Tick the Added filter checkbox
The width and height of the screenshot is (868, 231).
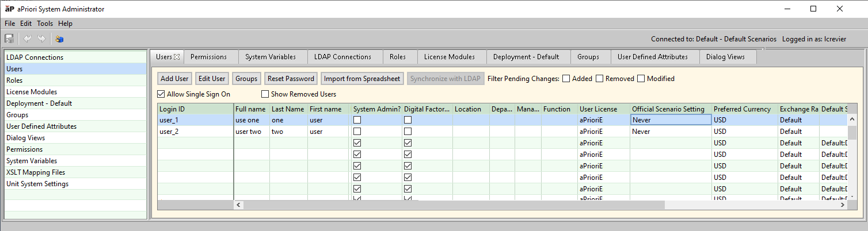566,79
